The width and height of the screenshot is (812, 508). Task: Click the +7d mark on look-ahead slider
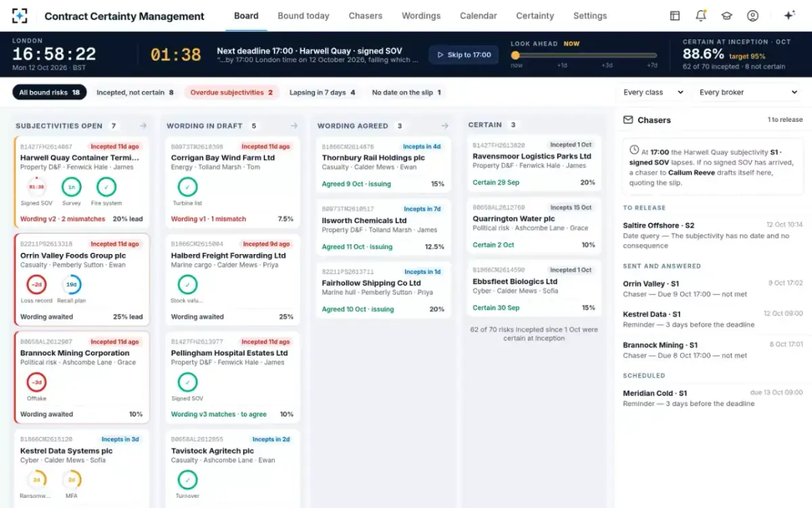pyautogui.click(x=652, y=65)
